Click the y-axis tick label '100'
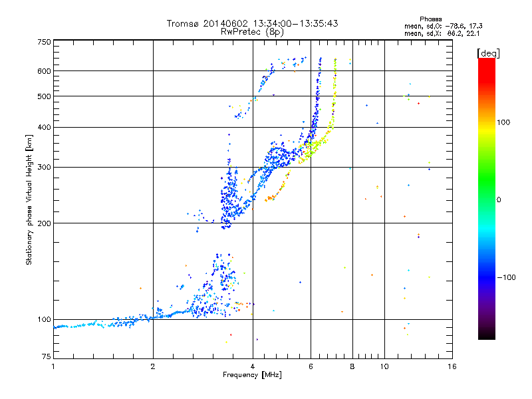Image resolution: width=532 pixels, height=399 pixels. coord(44,320)
